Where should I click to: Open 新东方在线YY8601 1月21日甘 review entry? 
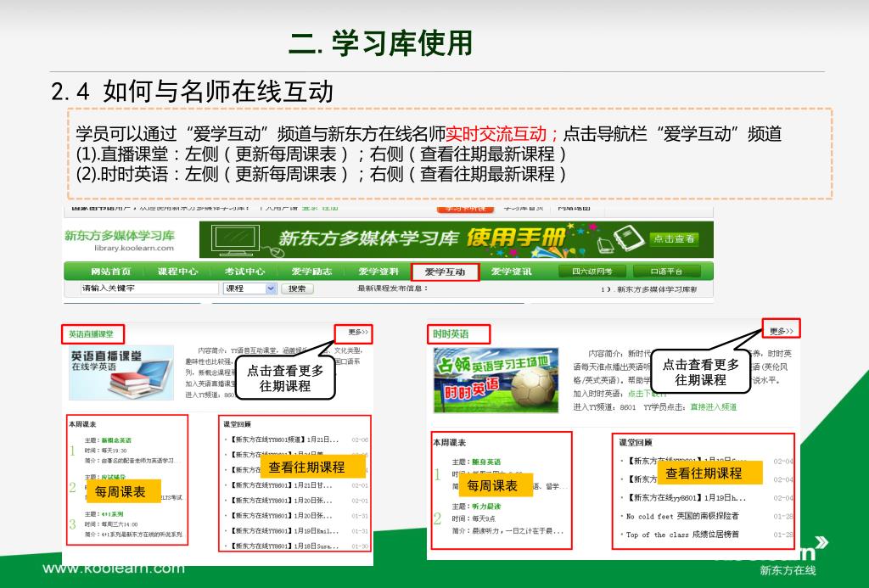click(282, 485)
